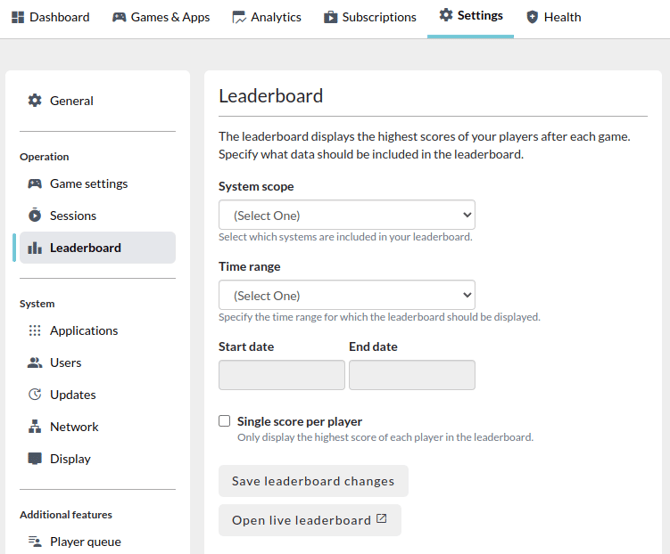This screenshot has width=670, height=554.
Task: Click the Player queue list icon
Action: tap(35, 542)
